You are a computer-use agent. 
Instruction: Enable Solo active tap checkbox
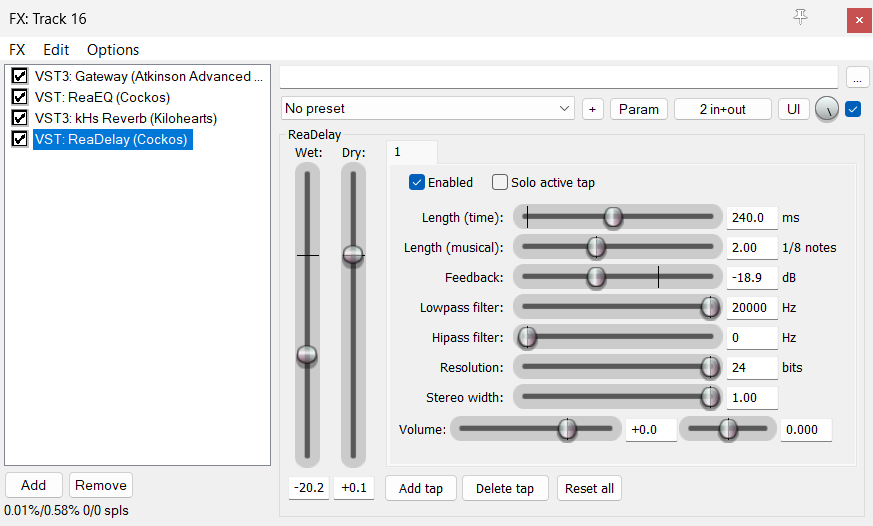point(500,183)
